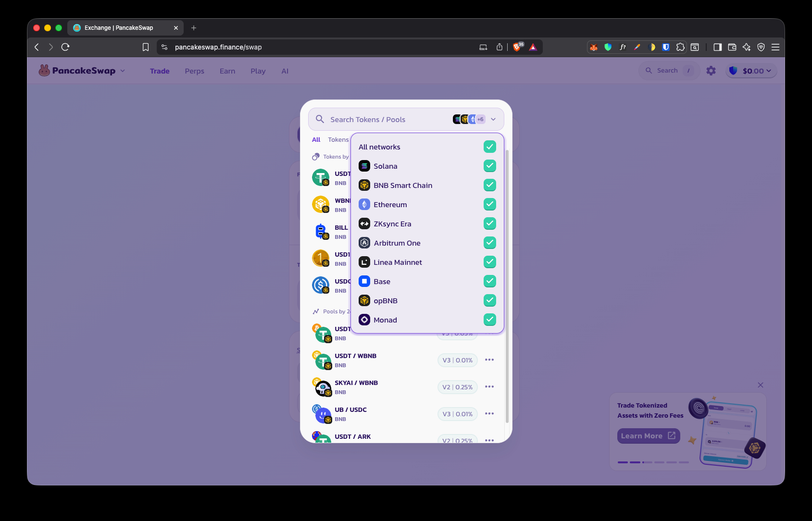
Task: Uncheck the Arbitrum One checkbox
Action: 489,243
